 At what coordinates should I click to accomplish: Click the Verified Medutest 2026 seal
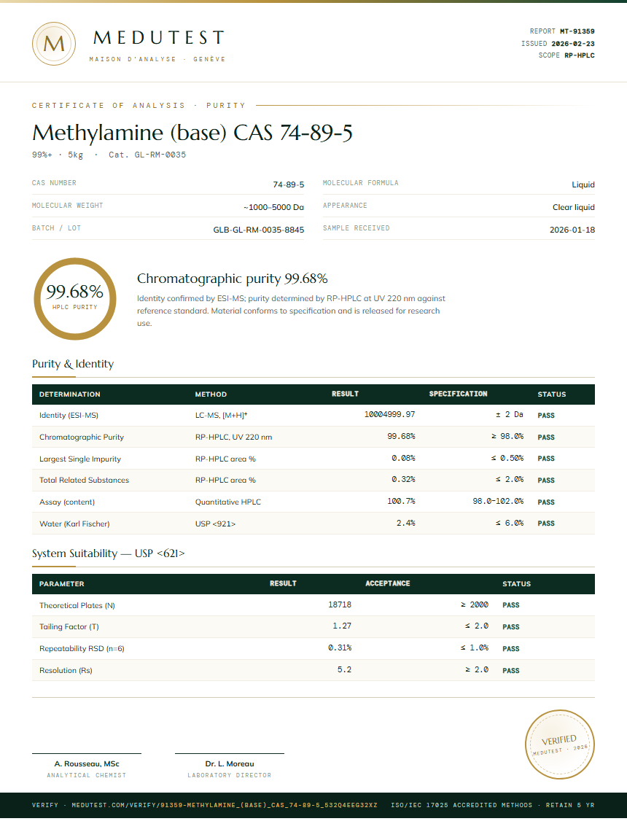click(559, 744)
